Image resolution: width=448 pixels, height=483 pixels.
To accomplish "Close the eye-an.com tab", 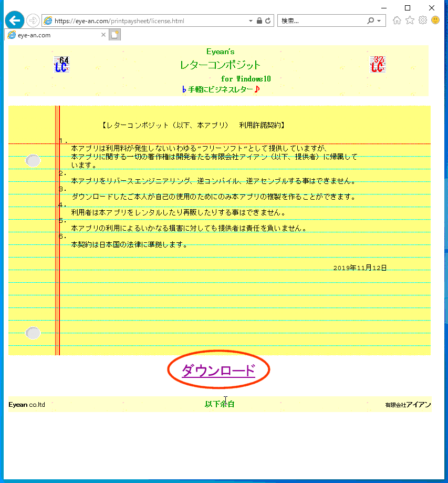I will pyautogui.click(x=103, y=35).
